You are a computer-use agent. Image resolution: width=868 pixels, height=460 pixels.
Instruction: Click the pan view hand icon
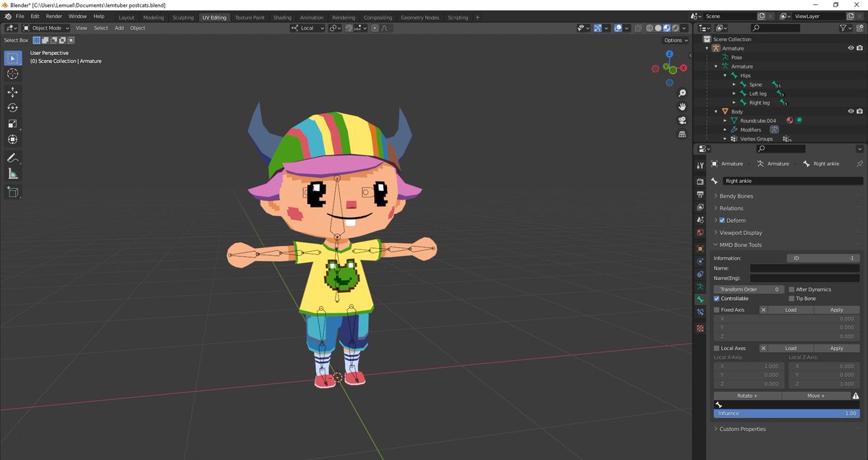[682, 106]
